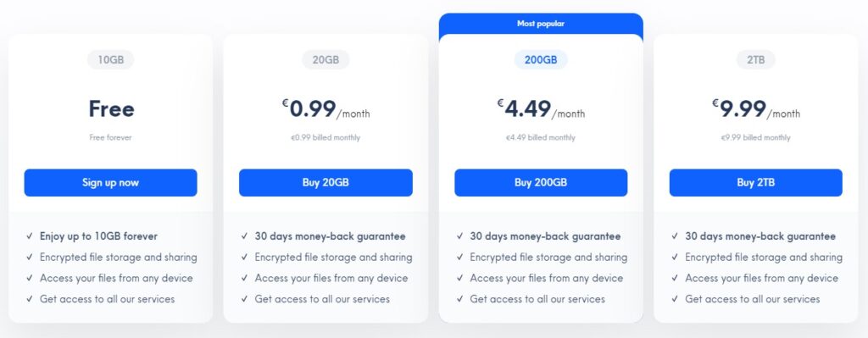Select the 2TB plan badge
868x338 pixels.
coord(755,60)
